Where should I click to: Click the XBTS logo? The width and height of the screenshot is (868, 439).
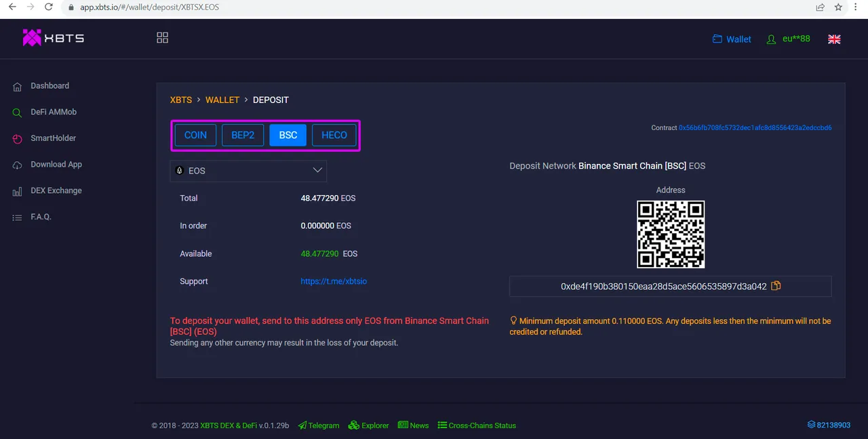[54, 38]
